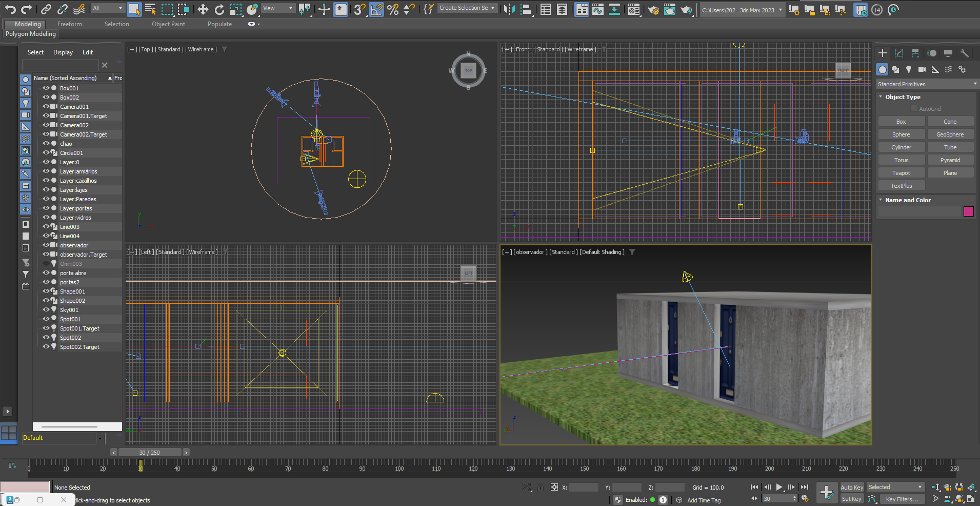This screenshot has height=506, width=980.
Task: Open the Display menu in Scene Explorer
Action: (63, 52)
